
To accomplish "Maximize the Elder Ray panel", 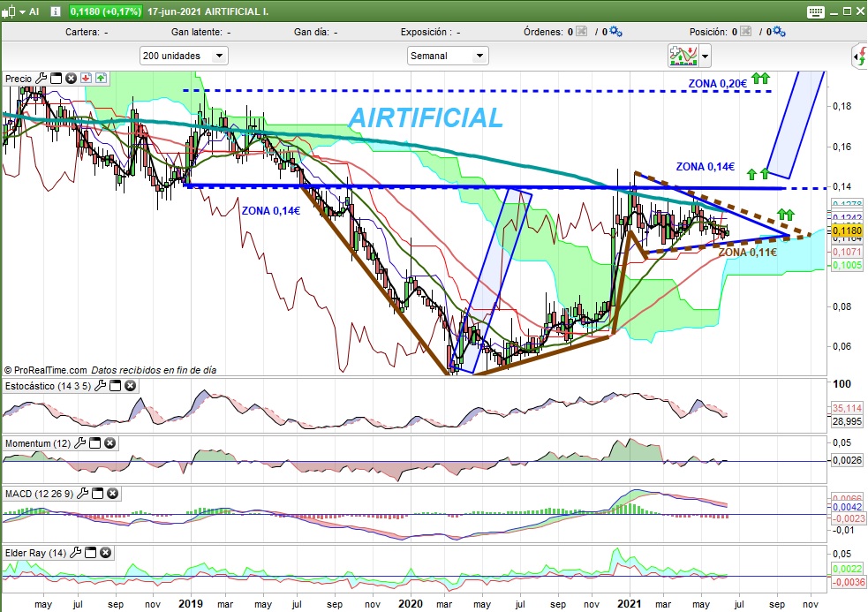I will tap(90, 553).
